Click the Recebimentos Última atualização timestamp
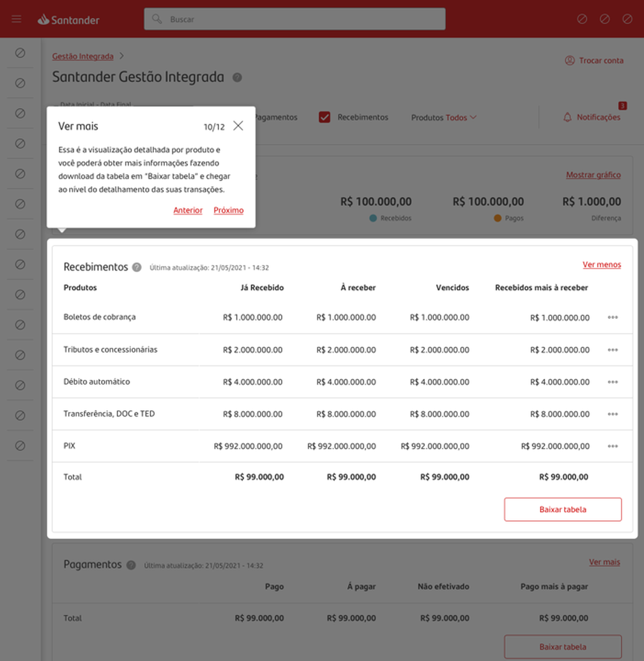644x661 pixels. (209, 268)
